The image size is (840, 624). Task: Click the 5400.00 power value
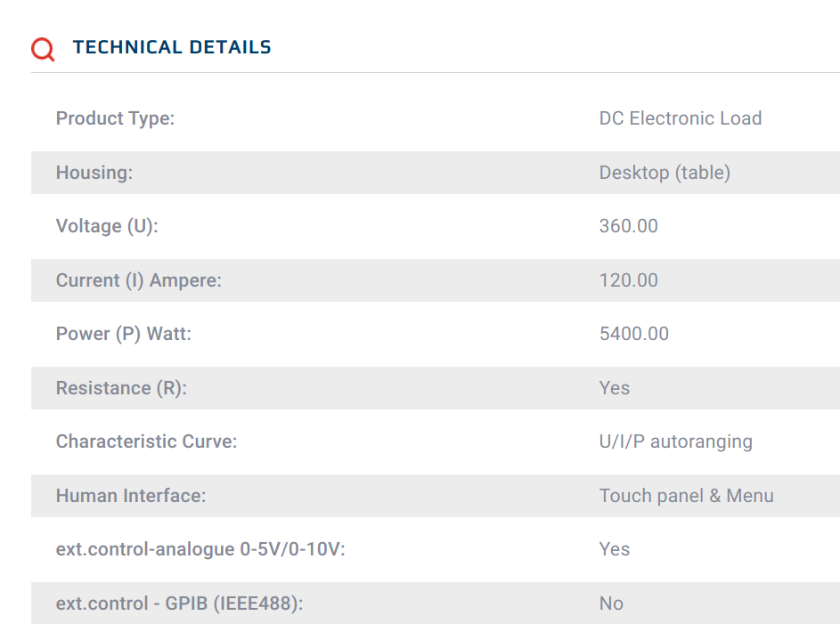[x=633, y=334]
